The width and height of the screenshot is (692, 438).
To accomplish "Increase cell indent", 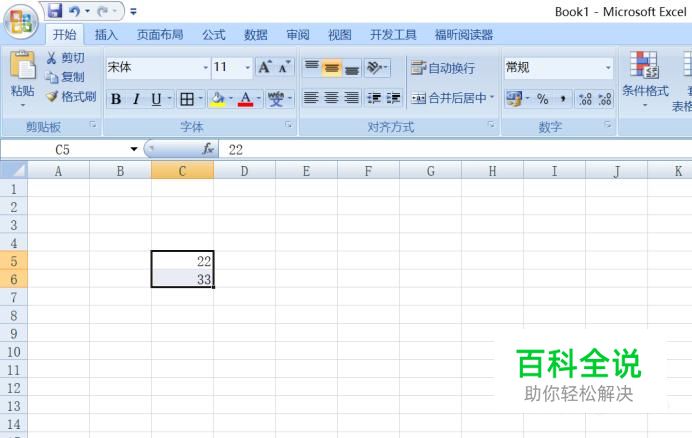I will pyautogui.click(x=393, y=98).
